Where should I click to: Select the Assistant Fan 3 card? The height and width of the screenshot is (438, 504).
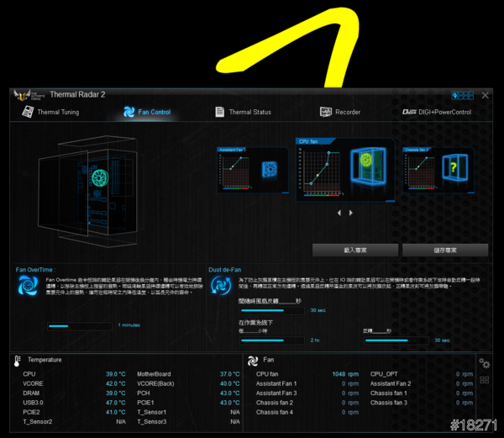253,170
